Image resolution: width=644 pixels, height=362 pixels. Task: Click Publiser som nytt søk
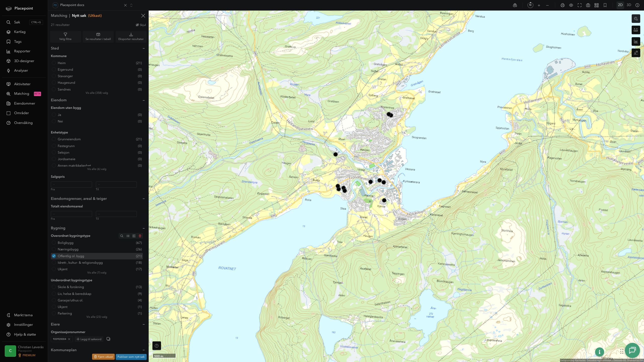click(x=131, y=357)
